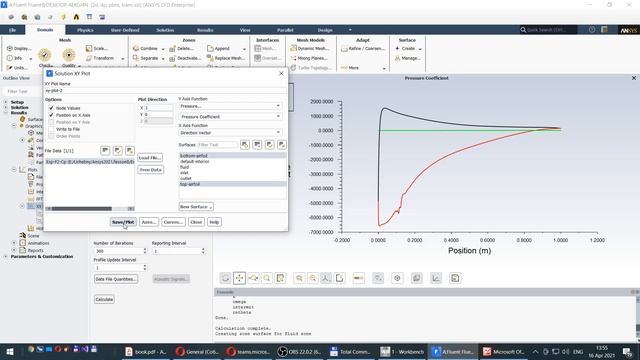Click the Plot Direction X field
The image size is (640, 360).
point(158,108)
